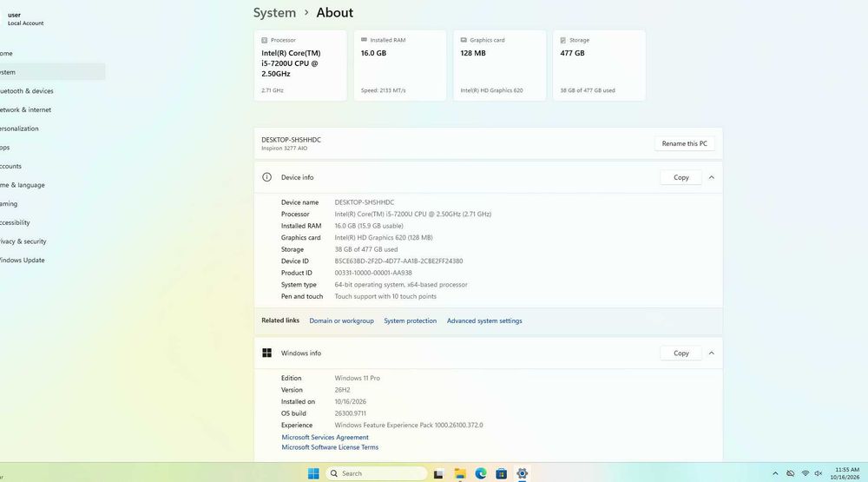Click the Processor card showing i5-7200U

[300, 65]
